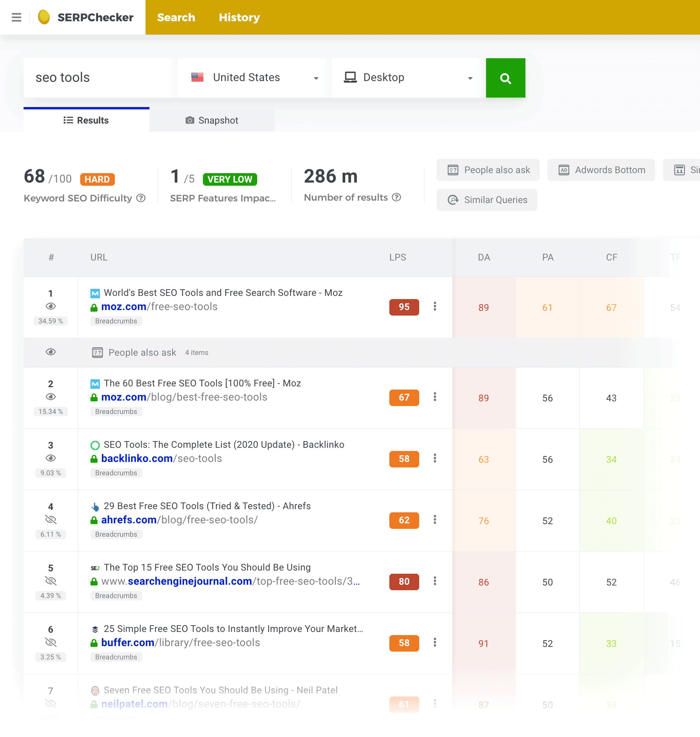
Task: Click Search Engine Journal favicon
Action: [x=95, y=568]
